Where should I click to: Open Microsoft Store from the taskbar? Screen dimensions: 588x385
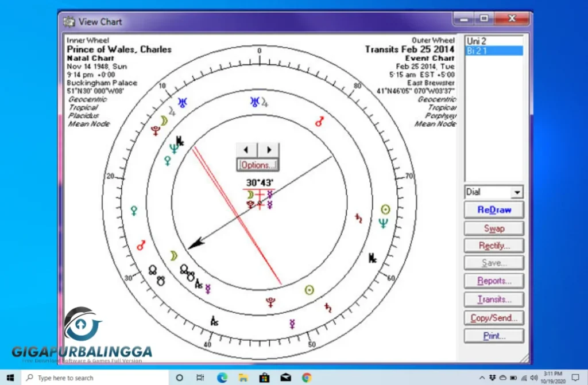pos(265,378)
